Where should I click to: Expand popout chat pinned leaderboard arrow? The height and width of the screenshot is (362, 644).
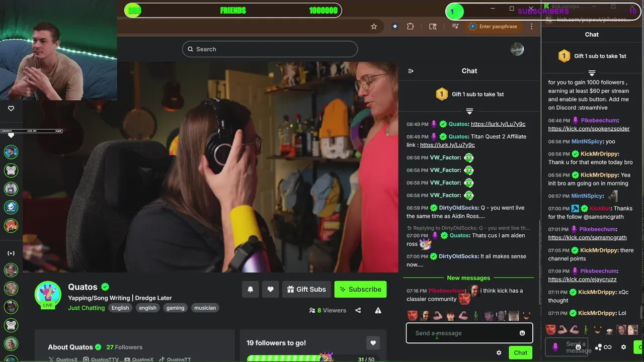pyautogui.click(x=592, y=73)
